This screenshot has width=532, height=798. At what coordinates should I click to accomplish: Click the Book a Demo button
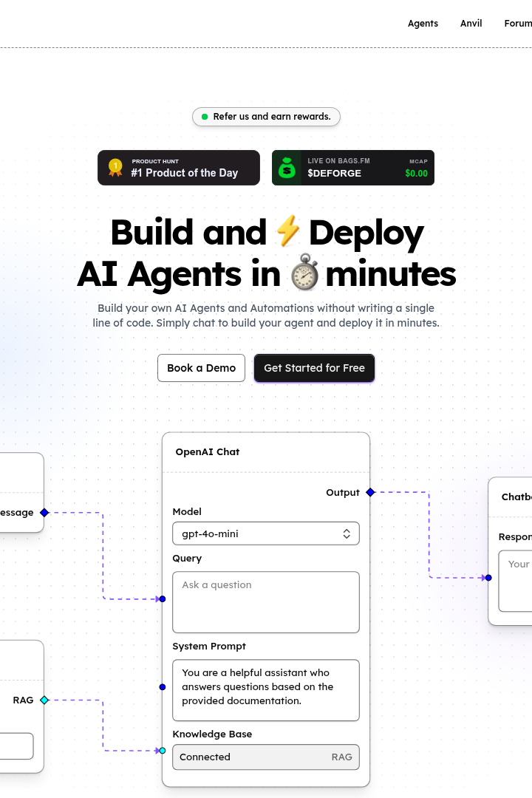tap(201, 368)
